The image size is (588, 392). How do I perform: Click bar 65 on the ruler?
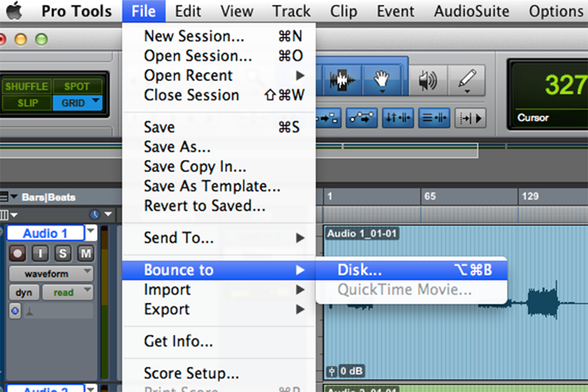coord(430,196)
